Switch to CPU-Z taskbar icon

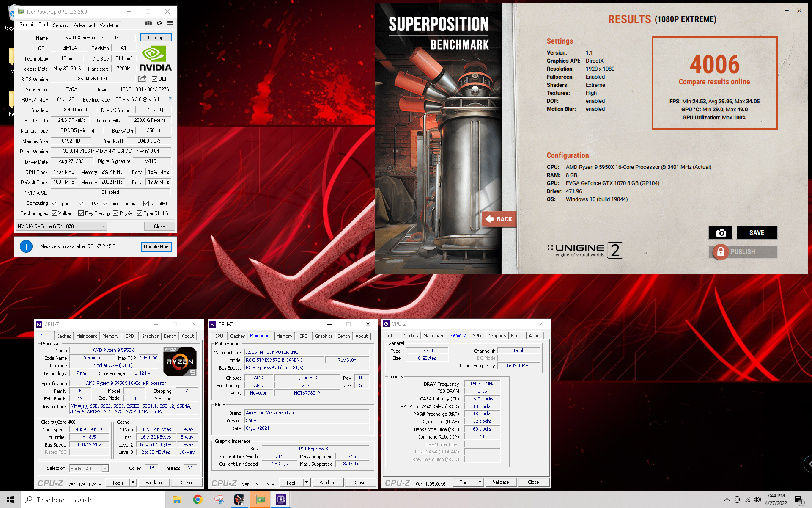[x=281, y=500]
